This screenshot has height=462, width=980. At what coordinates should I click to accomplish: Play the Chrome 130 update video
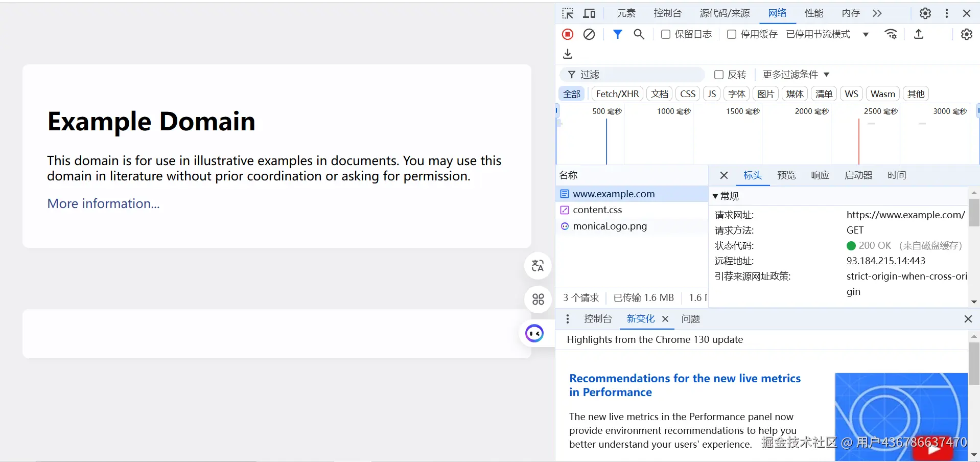[x=933, y=449]
